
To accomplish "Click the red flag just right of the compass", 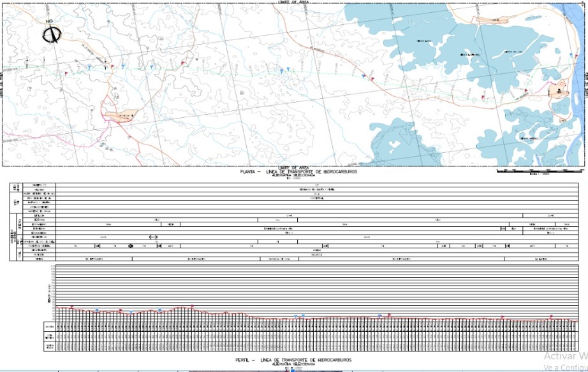I will click(x=66, y=72).
